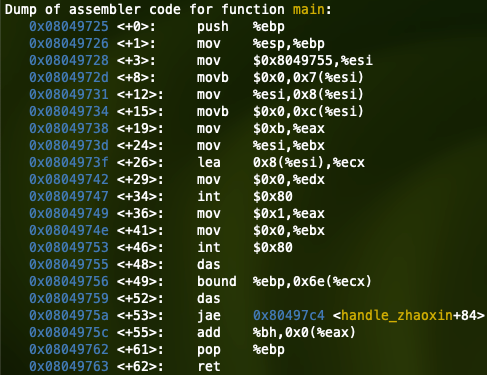487x375 pixels.
Task: Select the mov $0xb,%eax instruction
Action: pos(261,128)
